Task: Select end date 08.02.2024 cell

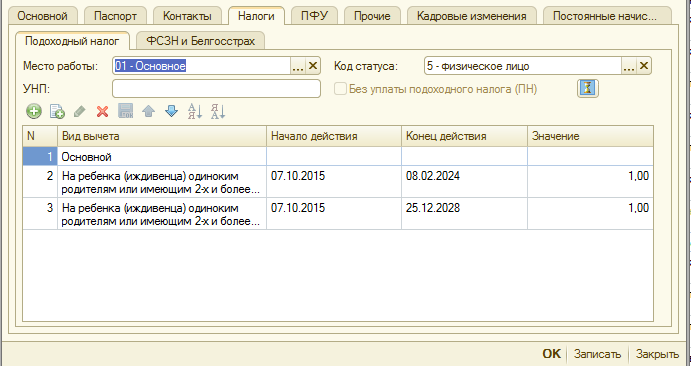Action: (464, 181)
